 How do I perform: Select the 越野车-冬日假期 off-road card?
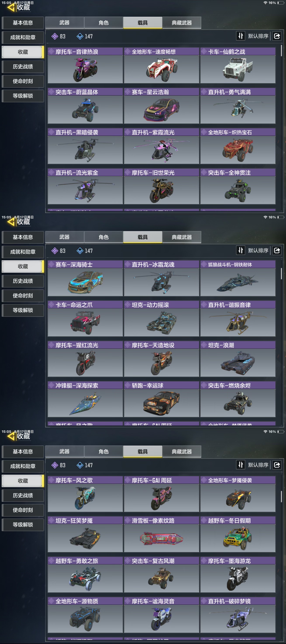238,534
